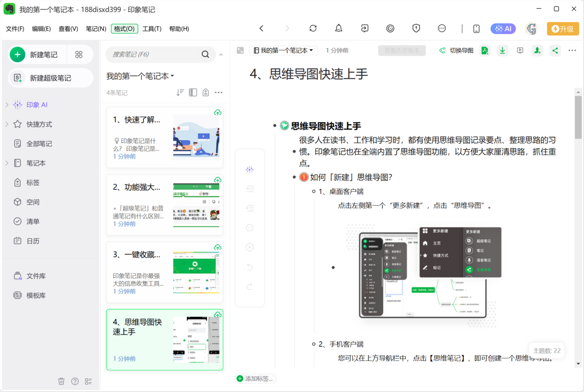This screenshot has width=584, height=392.
Task: Toggle grid view next to 新建笔记
Action: (x=78, y=54)
